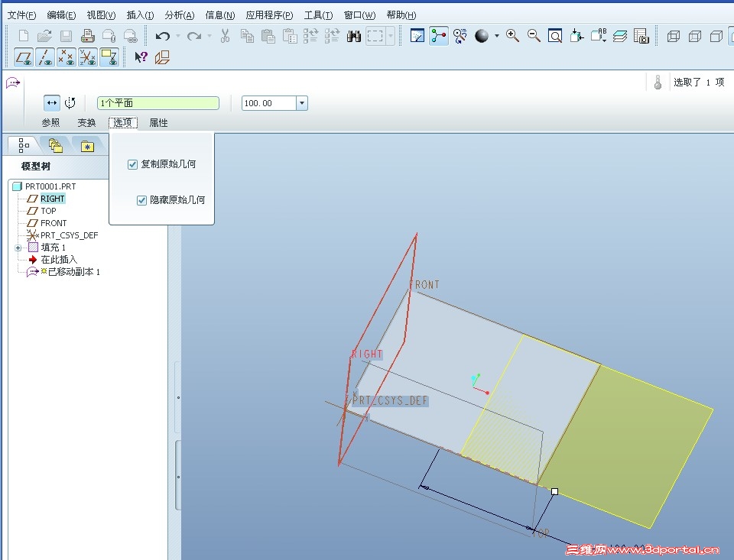This screenshot has width=734, height=560.
Task: Toggle coordinate systems display
Action: point(88,57)
